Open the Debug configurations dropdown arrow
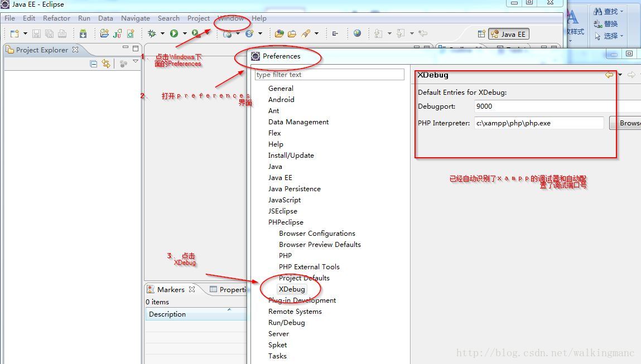The image size is (641, 364). click(162, 33)
